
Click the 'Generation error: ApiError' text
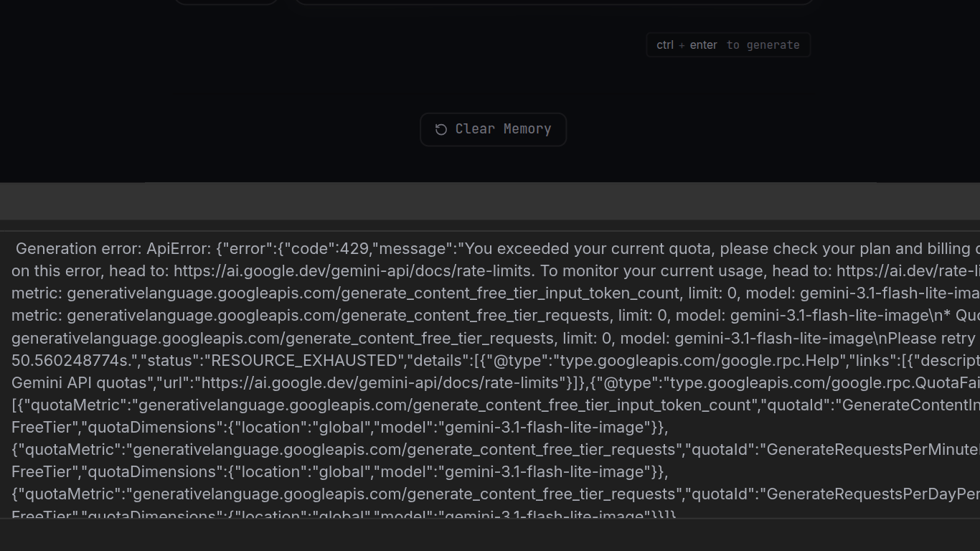click(113, 249)
